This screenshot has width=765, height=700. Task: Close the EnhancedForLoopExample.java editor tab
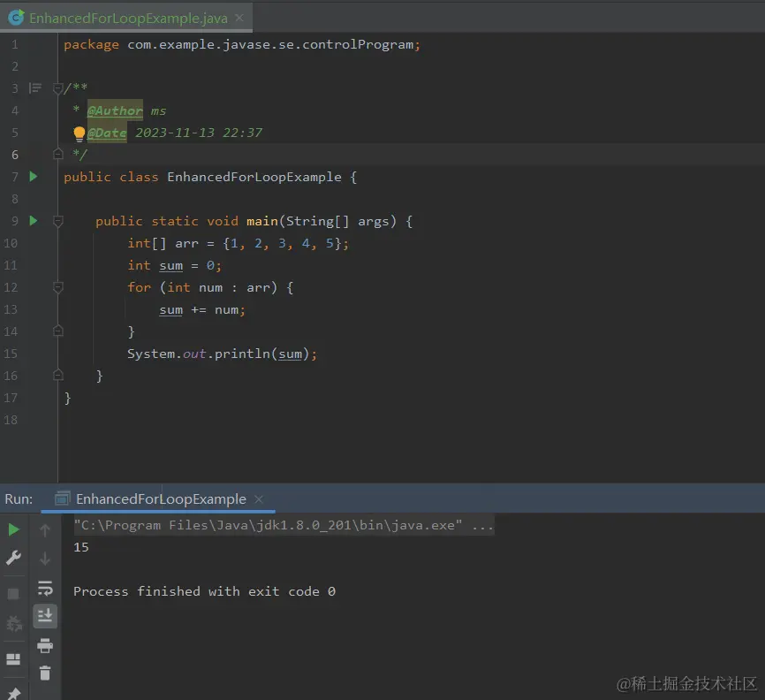click(x=239, y=18)
